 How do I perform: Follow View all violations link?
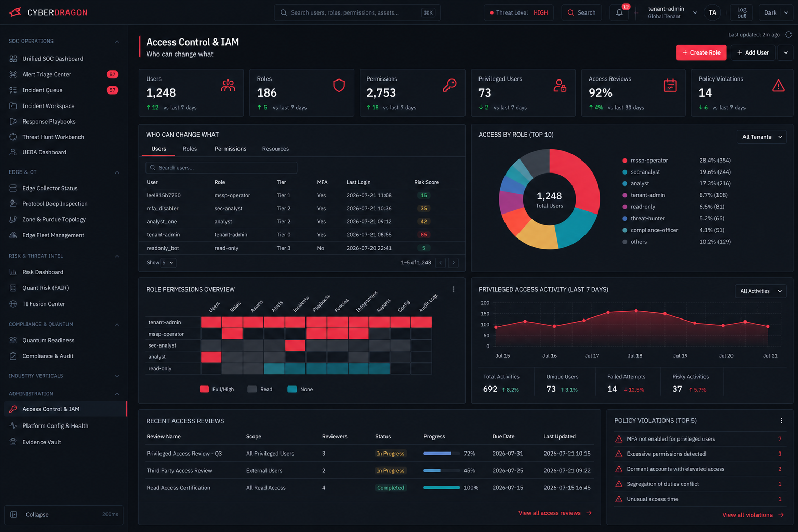click(x=753, y=515)
